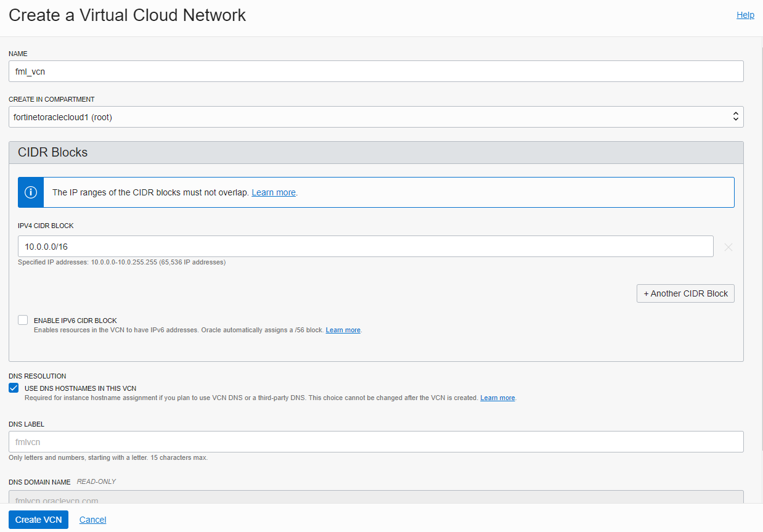Click the NAME field containing fml_vcn
The image size is (763, 532).
(376, 71)
